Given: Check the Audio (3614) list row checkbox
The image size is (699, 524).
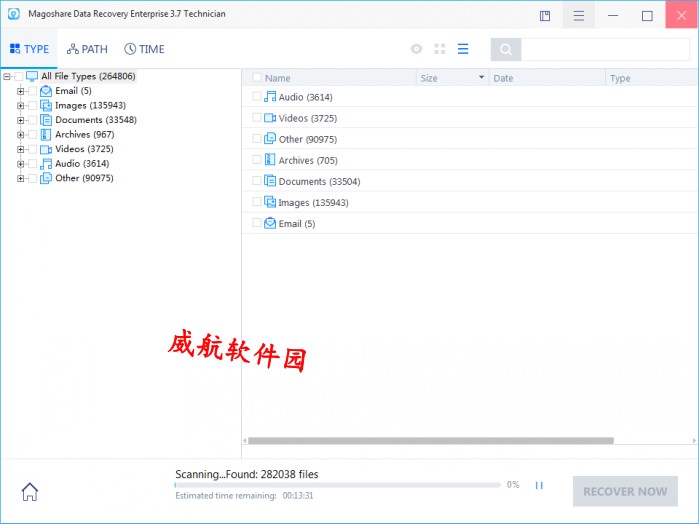Looking at the screenshot, I should 257,96.
